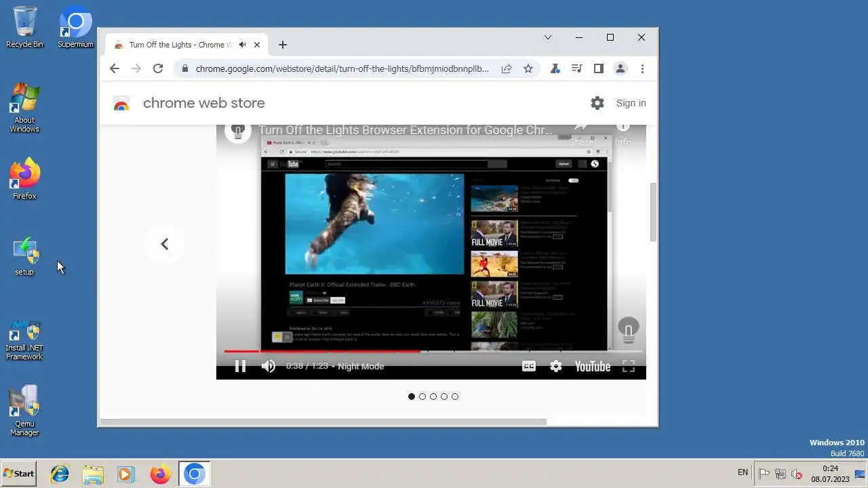Click the video title text
The image size is (868, 488).
click(406, 130)
